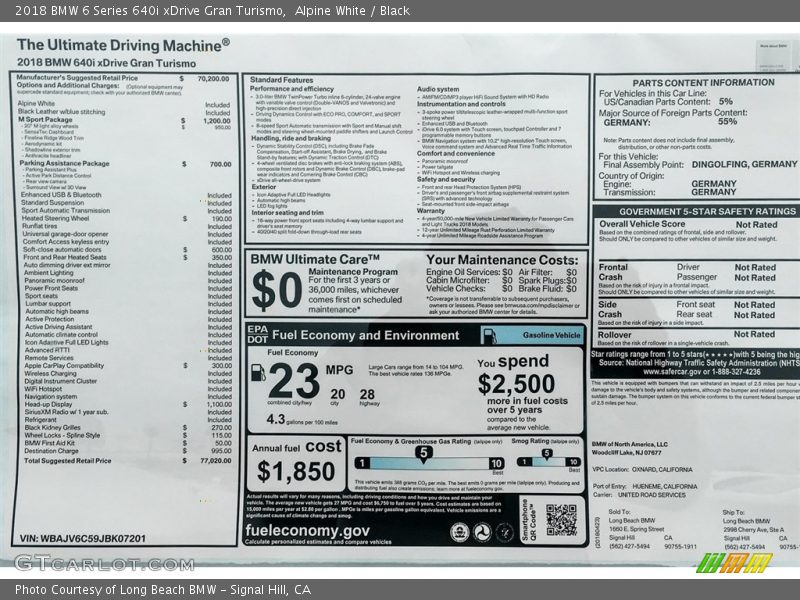Viewport: 800px width, 600px height.
Task: Click the 'Warranty' subheading
Action: 431,211
